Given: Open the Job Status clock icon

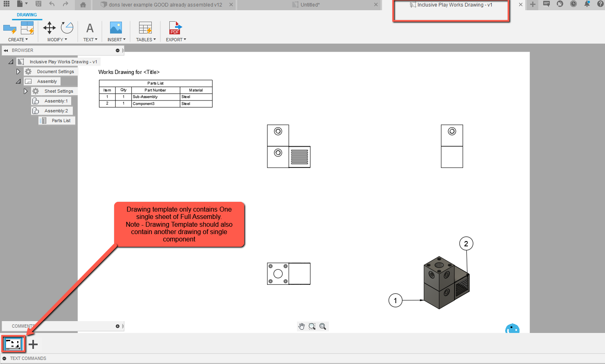Looking at the screenshot, I should (x=573, y=4).
